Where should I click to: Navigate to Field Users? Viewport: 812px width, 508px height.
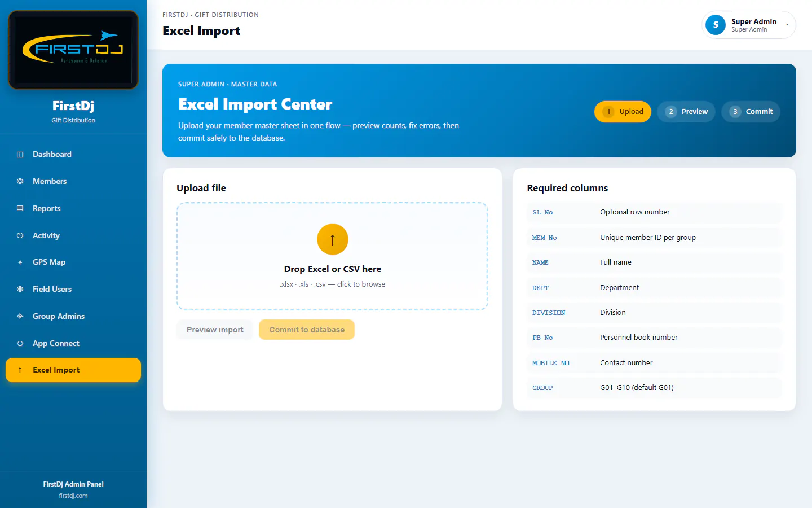(x=73, y=290)
